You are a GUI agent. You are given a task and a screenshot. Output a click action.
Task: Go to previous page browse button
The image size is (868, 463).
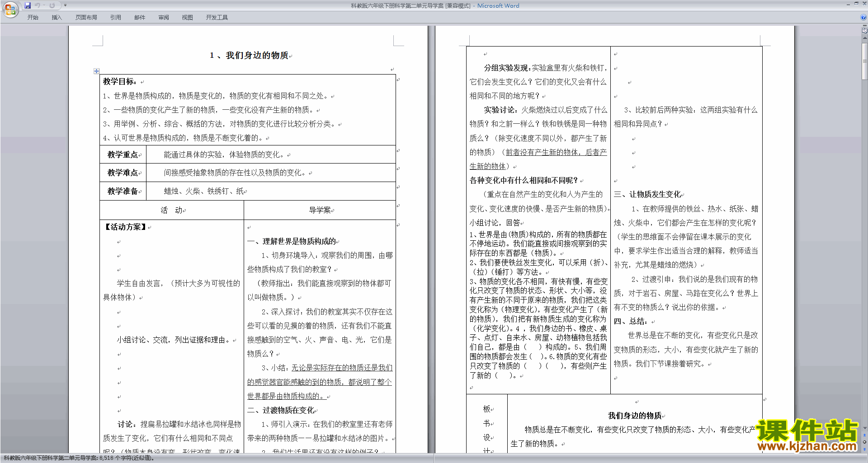865,435
